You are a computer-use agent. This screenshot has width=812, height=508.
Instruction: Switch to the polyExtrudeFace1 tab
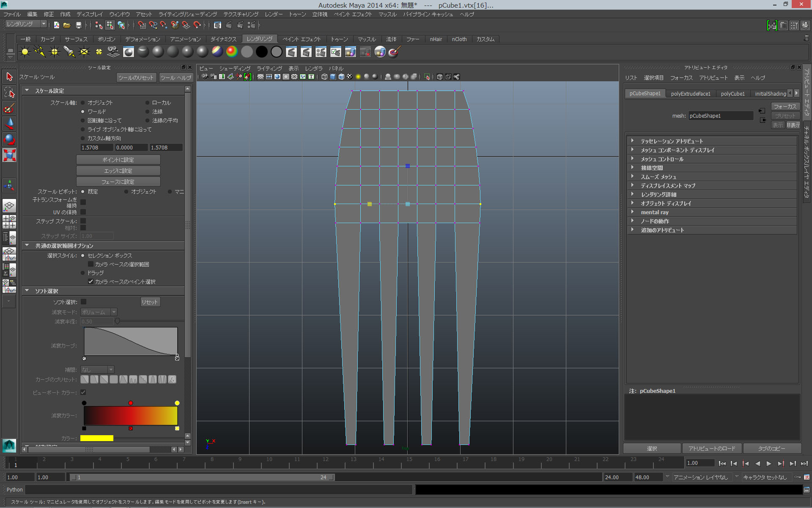[691, 94]
